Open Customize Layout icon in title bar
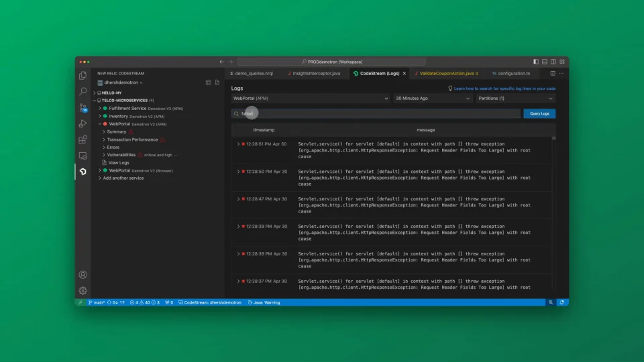 [562, 62]
